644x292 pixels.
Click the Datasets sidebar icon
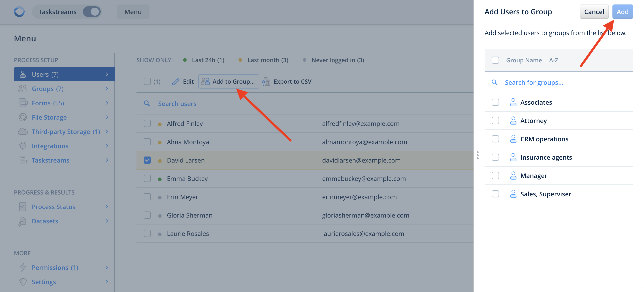tap(22, 221)
